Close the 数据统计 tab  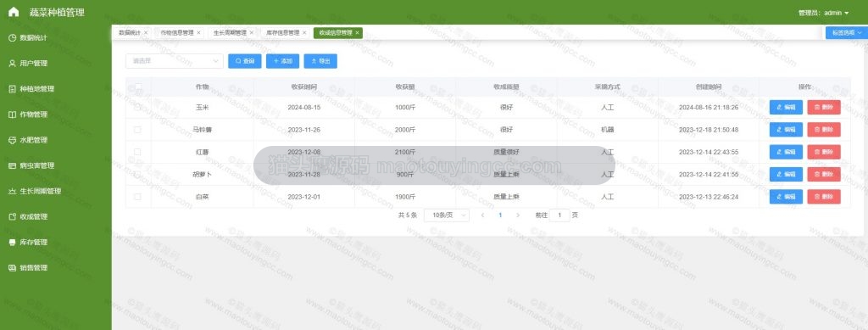(146, 33)
